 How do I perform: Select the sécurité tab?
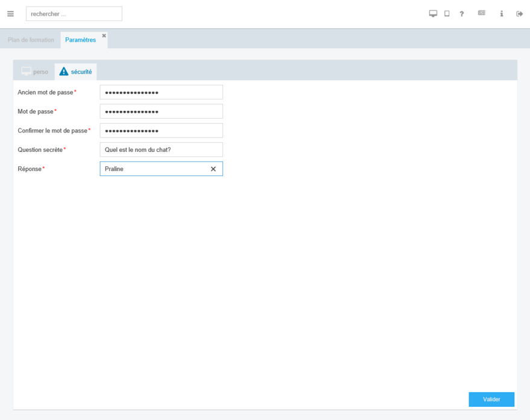76,72
